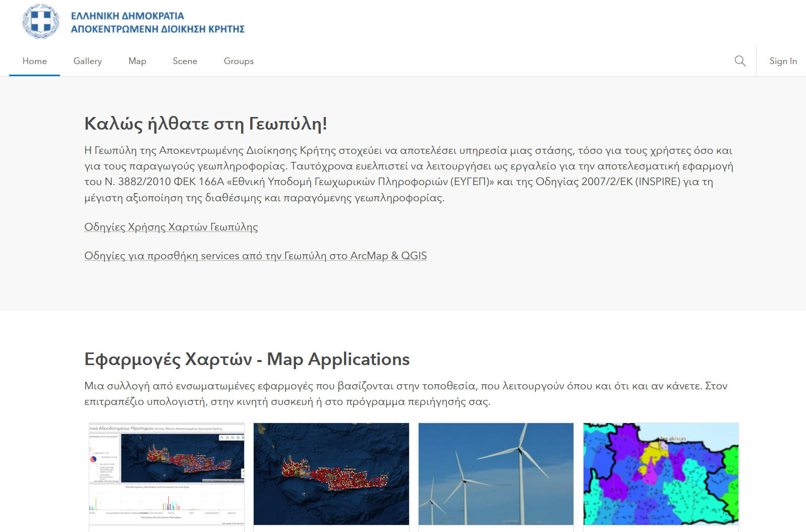Open the Crete satellite map thumbnail with red points
This screenshot has height=532, width=806.
[331, 474]
